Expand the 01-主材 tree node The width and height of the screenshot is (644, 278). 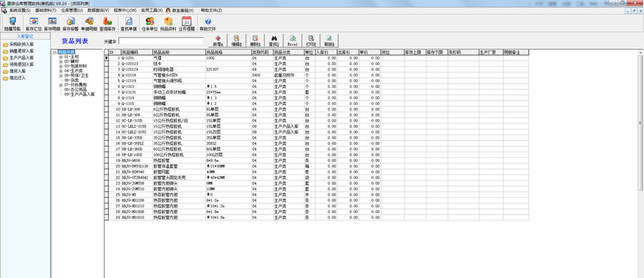tap(61, 57)
